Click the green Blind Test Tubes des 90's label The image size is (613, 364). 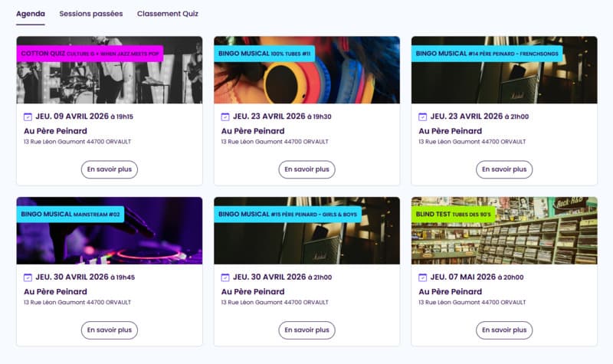(x=454, y=215)
